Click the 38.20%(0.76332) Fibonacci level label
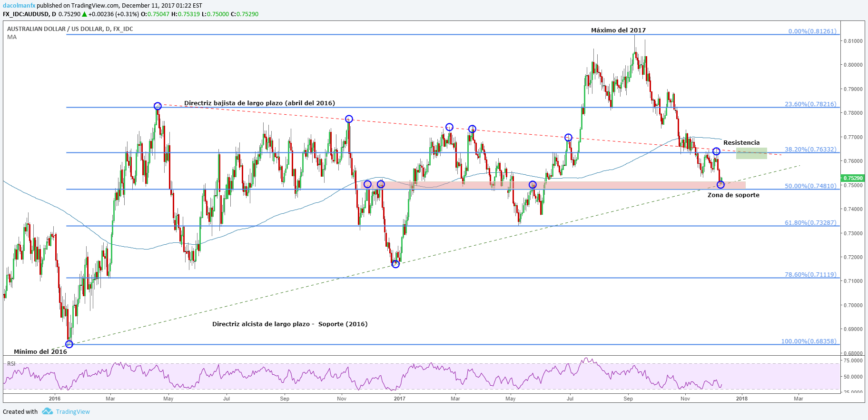This screenshot has width=868, height=420. pyautogui.click(x=810, y=150)
